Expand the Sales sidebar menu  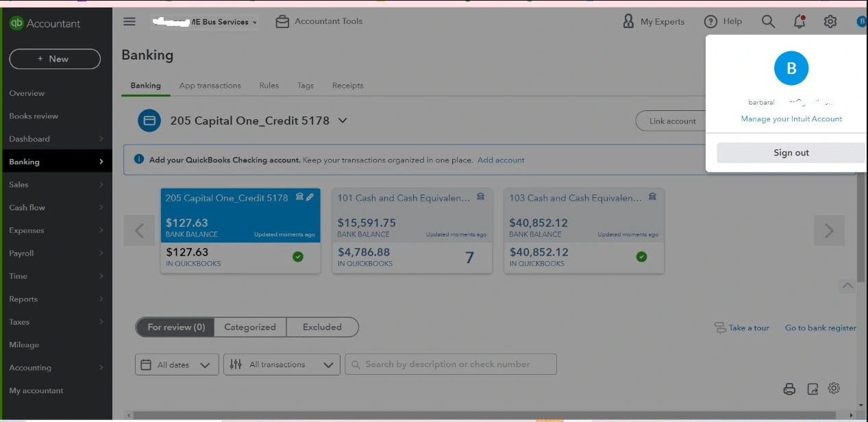[x=56, y=184]
